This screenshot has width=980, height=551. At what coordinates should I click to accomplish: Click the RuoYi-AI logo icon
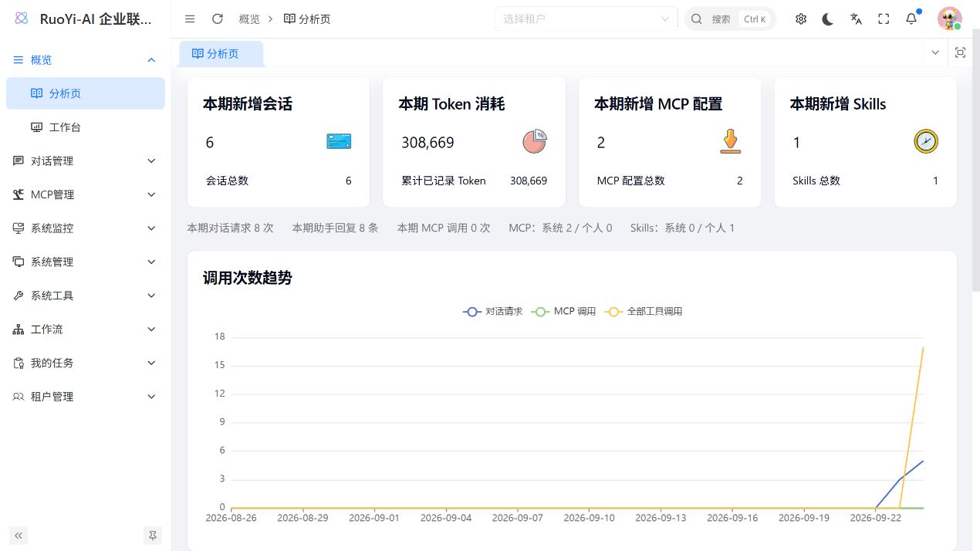pos(22,19)
